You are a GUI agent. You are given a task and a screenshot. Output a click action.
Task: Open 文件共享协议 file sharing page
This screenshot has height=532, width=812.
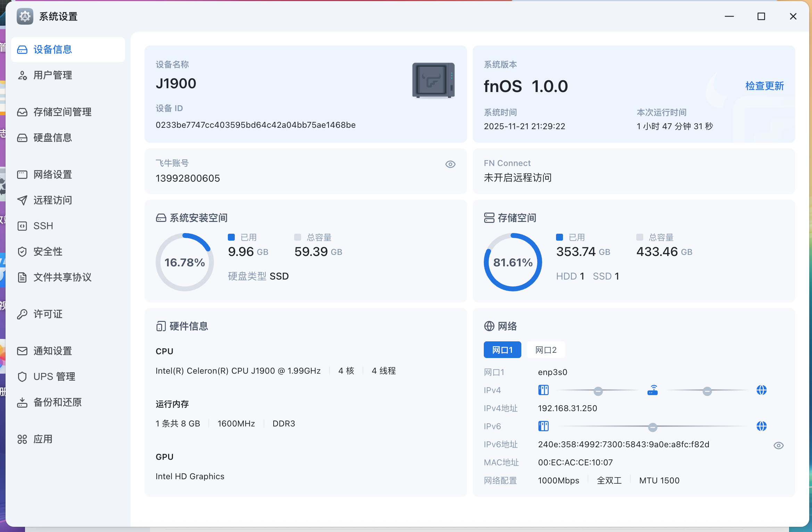coord(62,277)
